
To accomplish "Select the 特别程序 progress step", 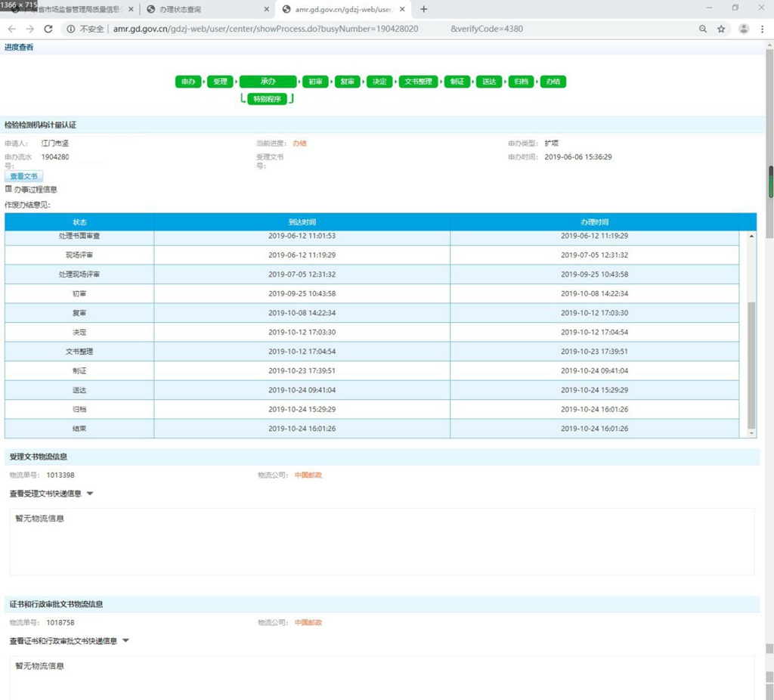I will 267,99.
